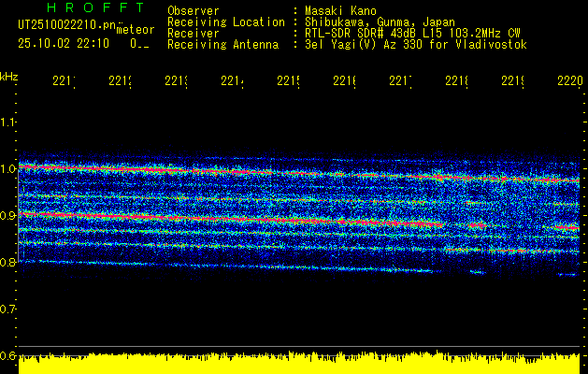The height and width of the screenshot is (374, 588).
Task: Click the Observer label
Action: pos(194,11)
